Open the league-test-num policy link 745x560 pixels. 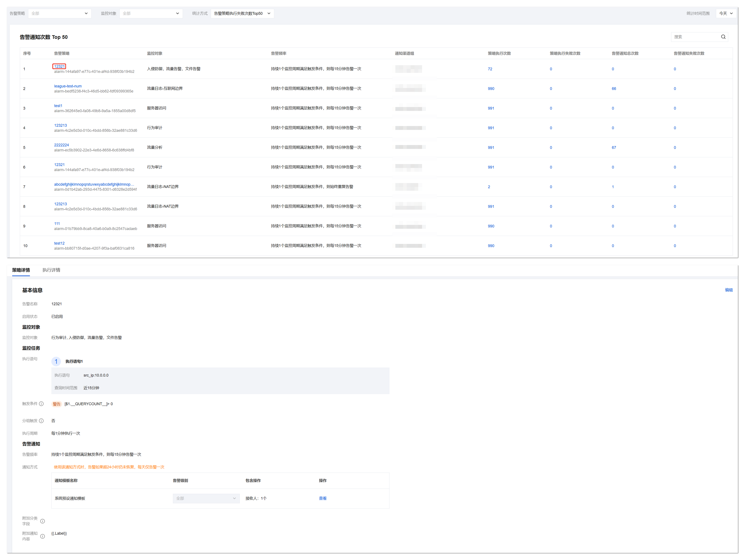68,86
